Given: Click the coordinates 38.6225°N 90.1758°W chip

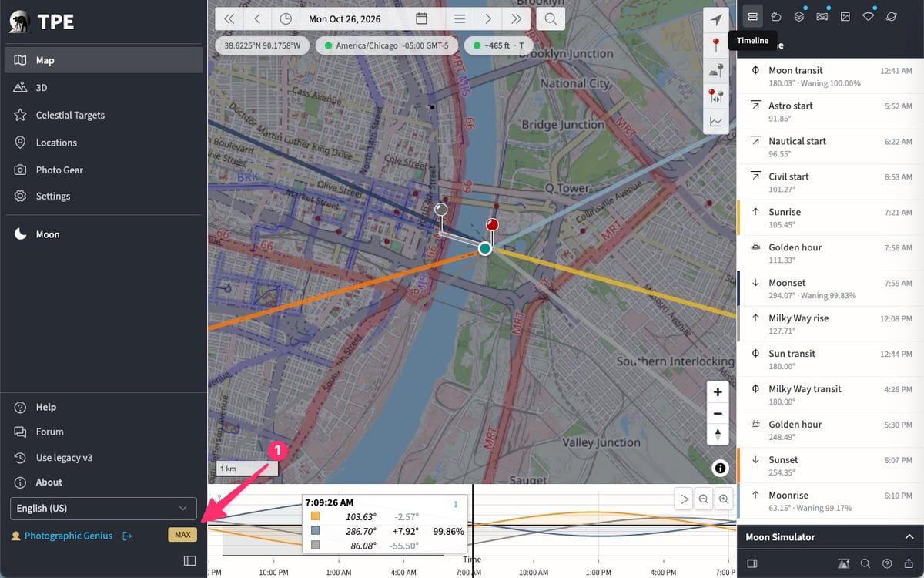Looking at the screenshot, I should tap(263, 45).
